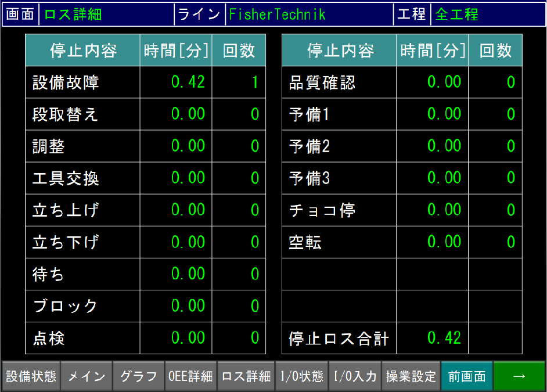
Task: Click the 回数 value in the 調整 row
Action: pos(255,146)
